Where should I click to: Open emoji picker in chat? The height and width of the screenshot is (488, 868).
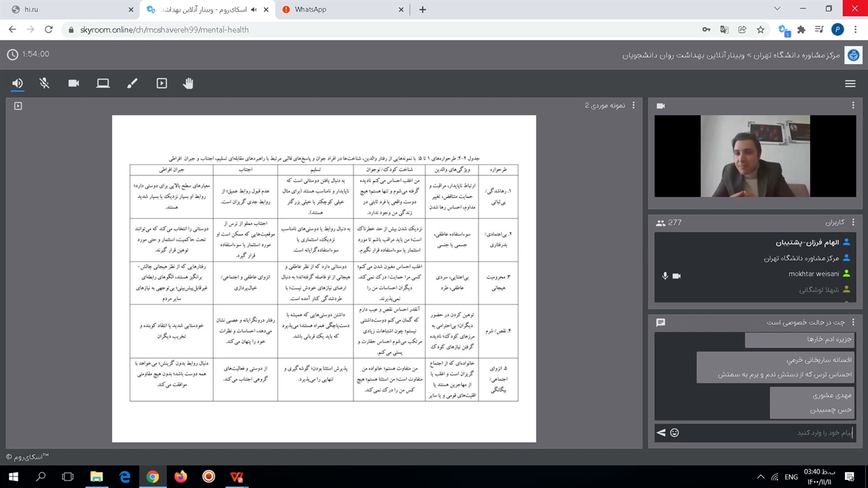pos(674,432)
